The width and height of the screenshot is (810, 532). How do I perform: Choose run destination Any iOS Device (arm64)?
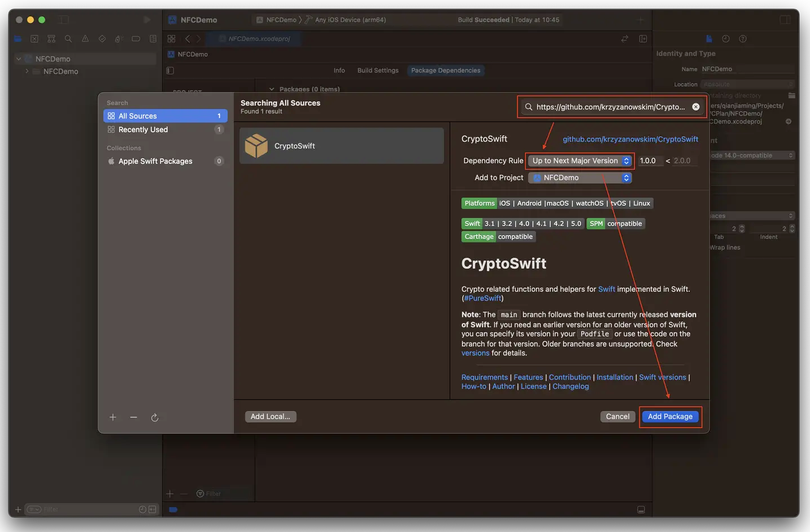pyautogui.click(x=346, y=20)
